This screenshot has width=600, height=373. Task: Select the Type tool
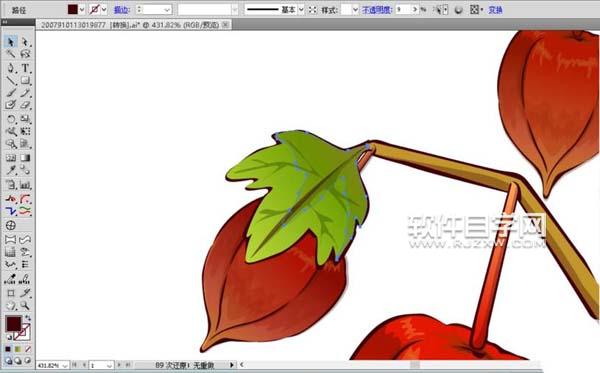pos(25,68)
